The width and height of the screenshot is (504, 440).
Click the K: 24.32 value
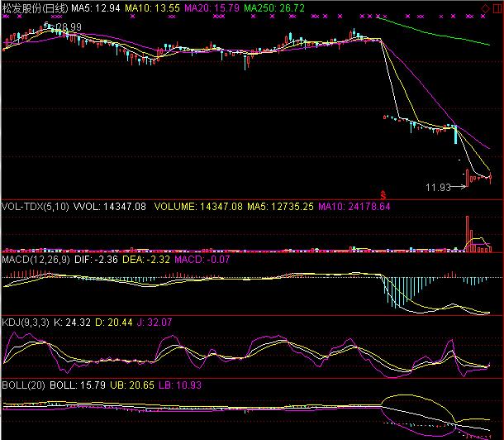[73, 323]
